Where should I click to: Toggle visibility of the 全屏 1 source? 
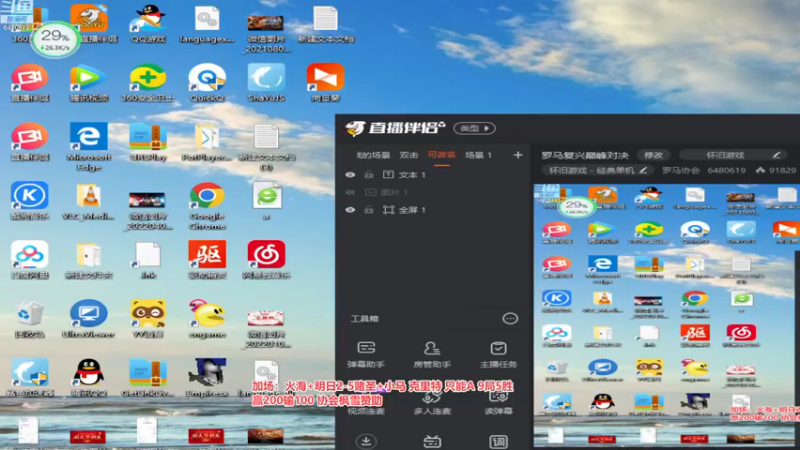point(350,210)
